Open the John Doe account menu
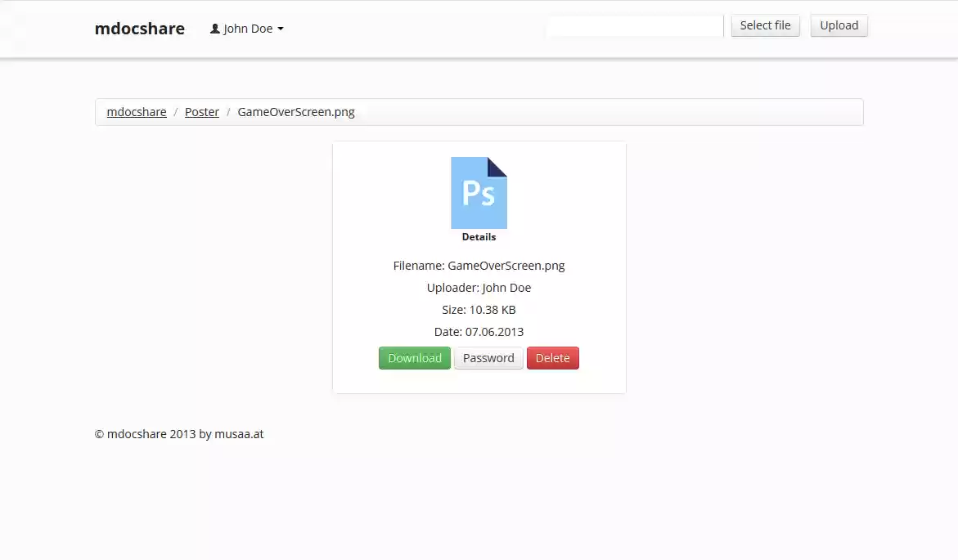 pos(245,28)
